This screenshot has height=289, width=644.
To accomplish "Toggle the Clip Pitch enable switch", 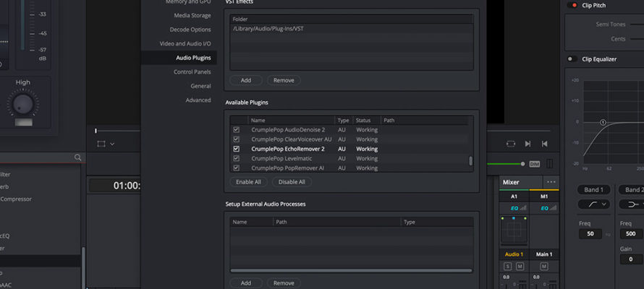I will pyautogui.click(x=572, y=5).
